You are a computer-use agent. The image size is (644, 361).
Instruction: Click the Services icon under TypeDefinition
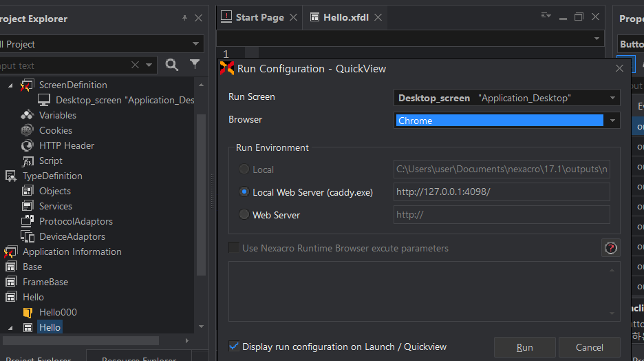tap(28, 206)
